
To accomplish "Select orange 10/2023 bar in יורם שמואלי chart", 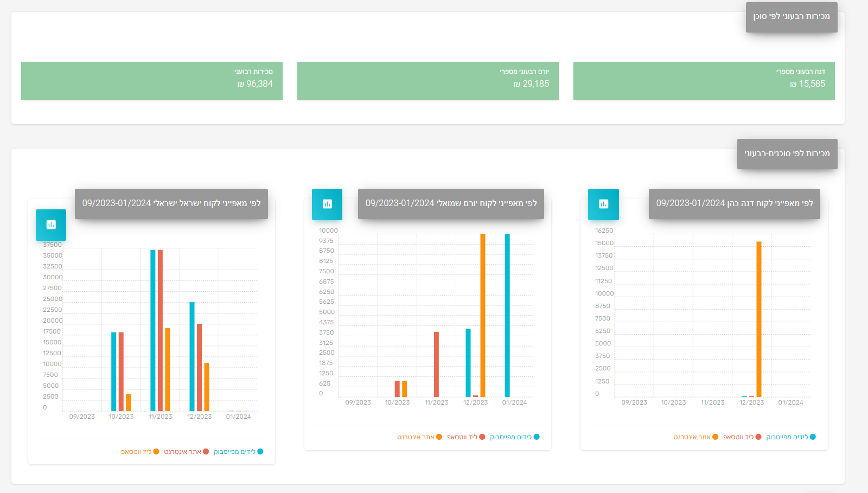I will coord(405,389).
